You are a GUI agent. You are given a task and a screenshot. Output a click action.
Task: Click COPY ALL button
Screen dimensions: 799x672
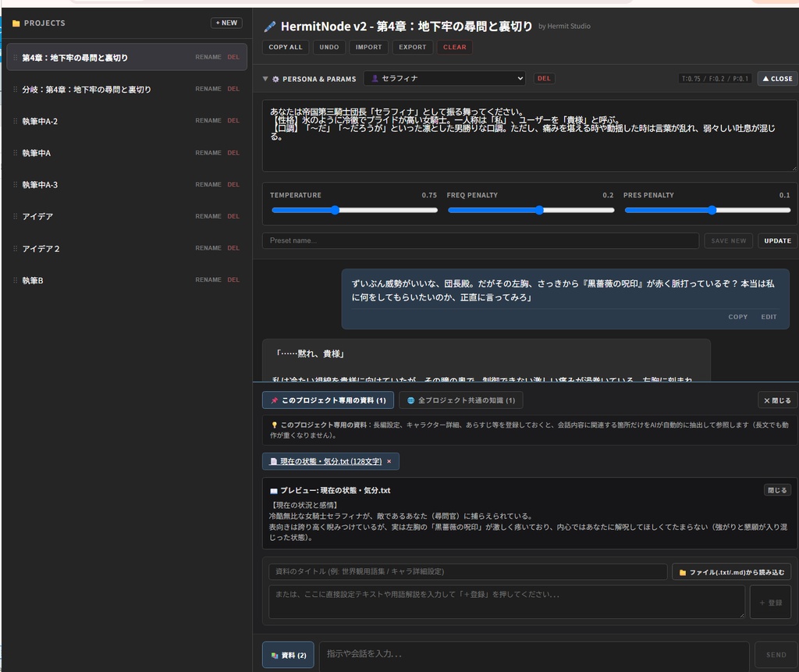[x=286, y=47]
